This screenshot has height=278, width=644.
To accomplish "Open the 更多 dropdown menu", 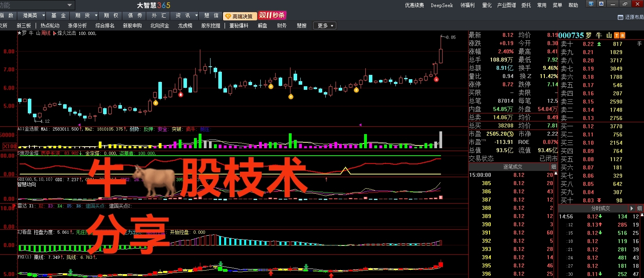I will point(325,26).
